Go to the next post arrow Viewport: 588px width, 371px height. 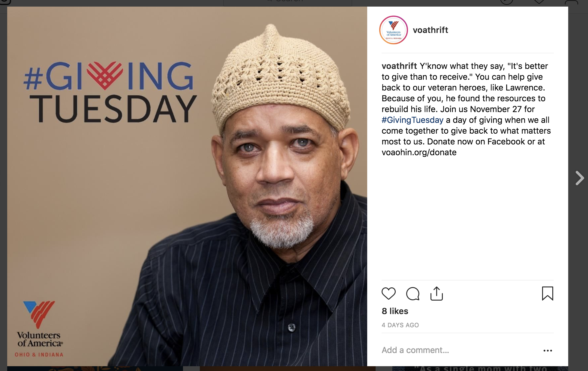click(580, 178)
